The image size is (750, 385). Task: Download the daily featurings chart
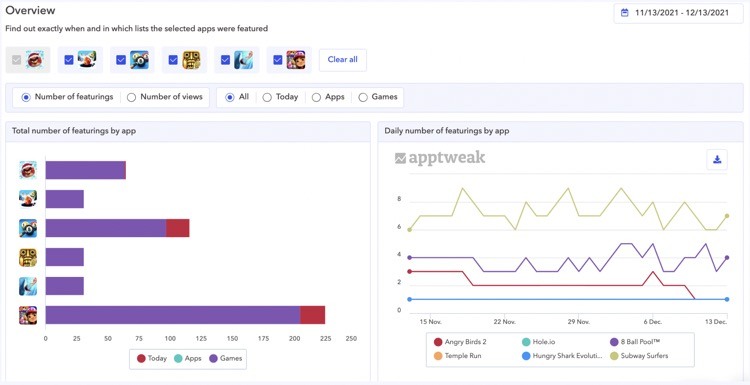coord(717,160)
